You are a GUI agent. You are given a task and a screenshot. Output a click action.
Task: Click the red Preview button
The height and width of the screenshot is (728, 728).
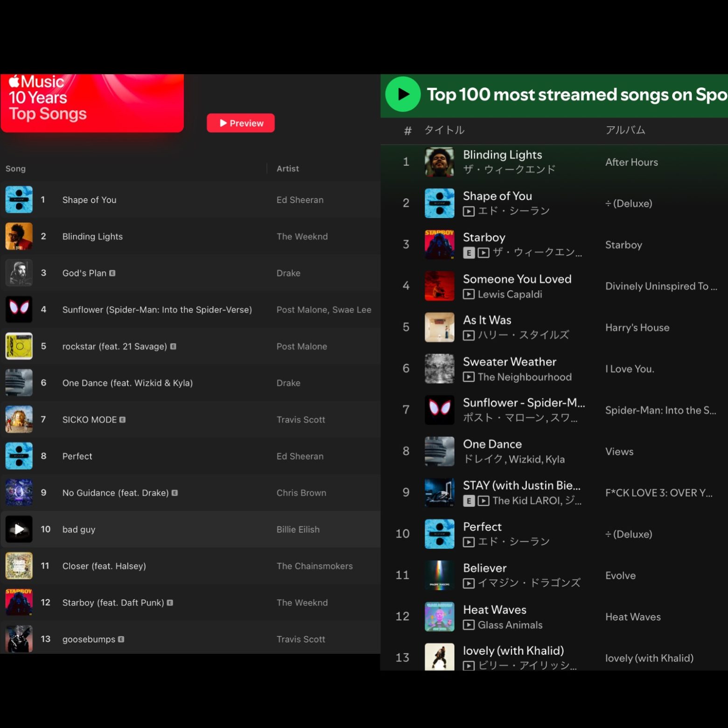coord(240,123)
